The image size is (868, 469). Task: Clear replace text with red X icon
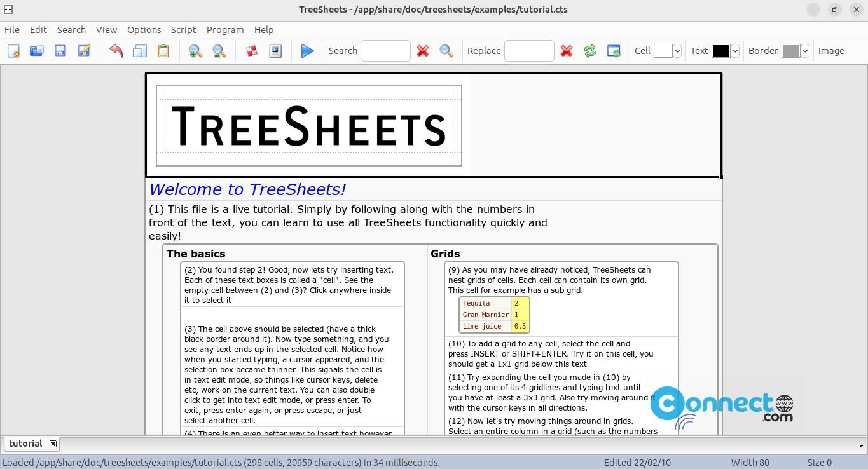click(567, 51)
